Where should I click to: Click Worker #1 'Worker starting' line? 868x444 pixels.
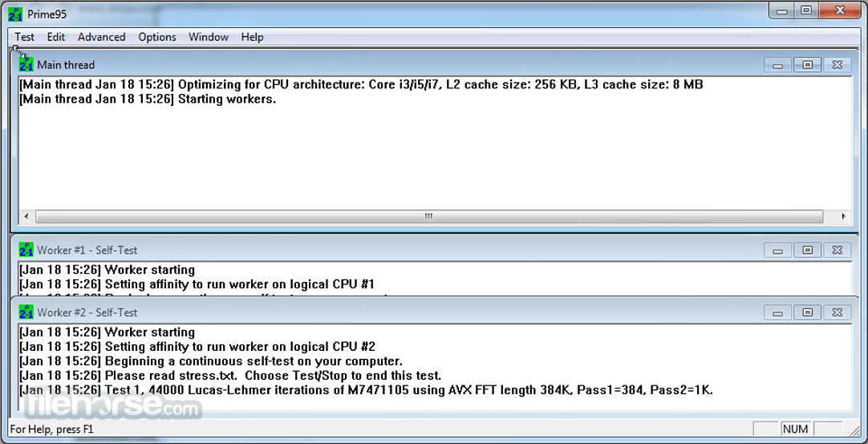pos(107,270)
